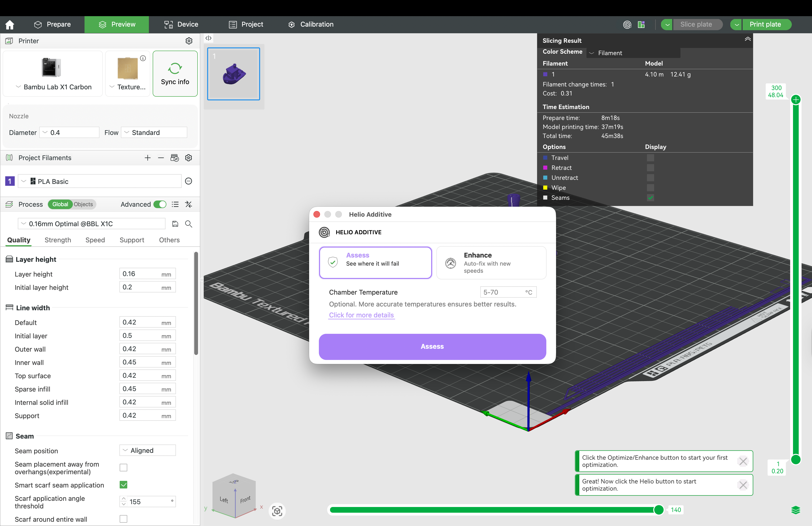Add a filament with the plus icon

click(147, 158)
